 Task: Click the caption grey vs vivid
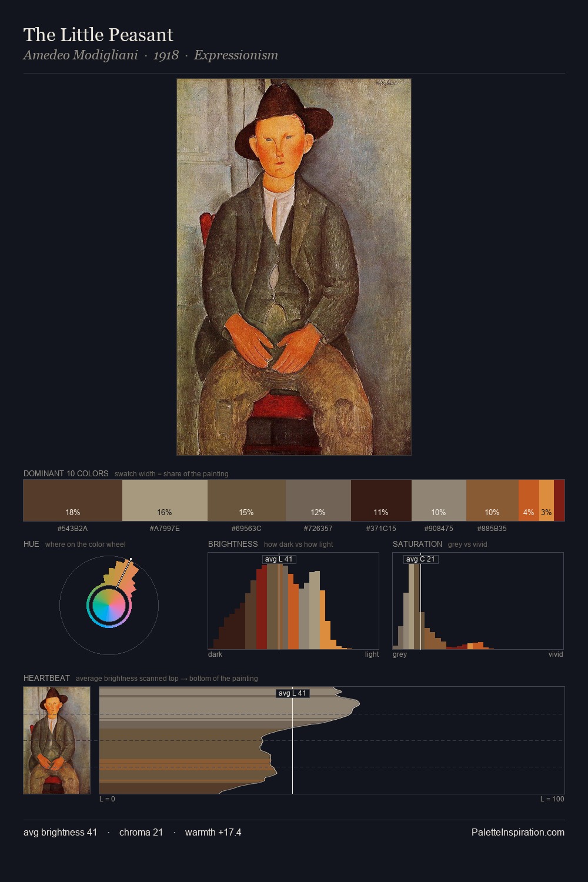467,544
